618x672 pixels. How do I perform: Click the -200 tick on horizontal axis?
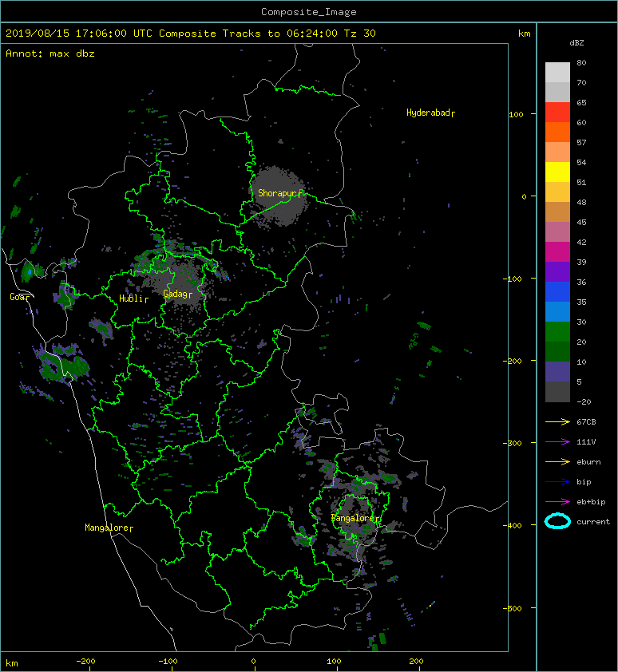[x=85, y=662]
